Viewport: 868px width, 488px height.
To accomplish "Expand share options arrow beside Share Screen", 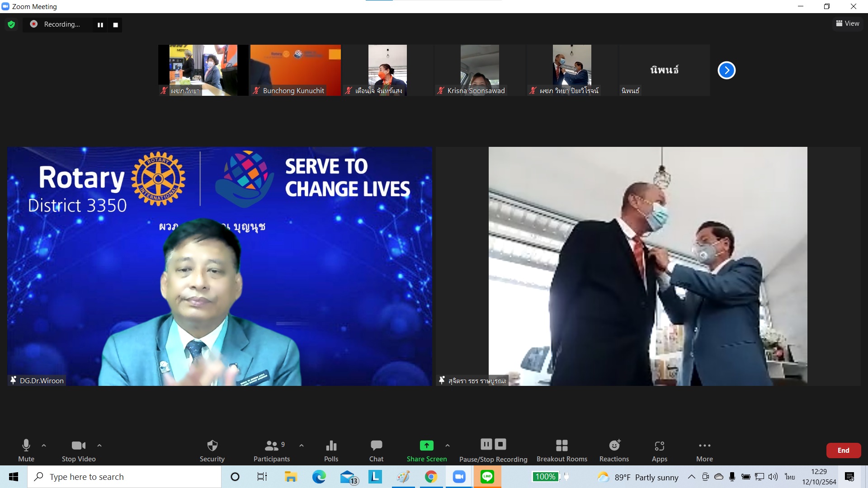I will pos(448,446).
